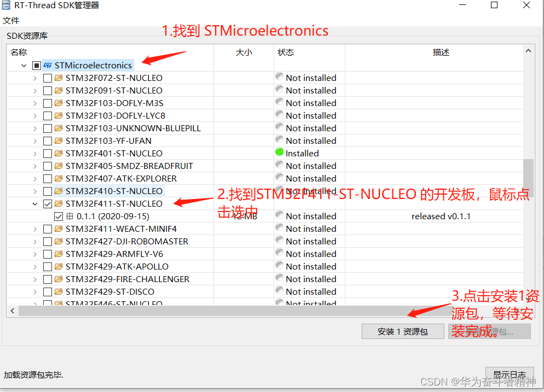Image resolution: width=544 pixels, height=392 pixels.
Task: Click folder icon of STM32F427-DJI-ROBOMASTER
Action: 59,241
